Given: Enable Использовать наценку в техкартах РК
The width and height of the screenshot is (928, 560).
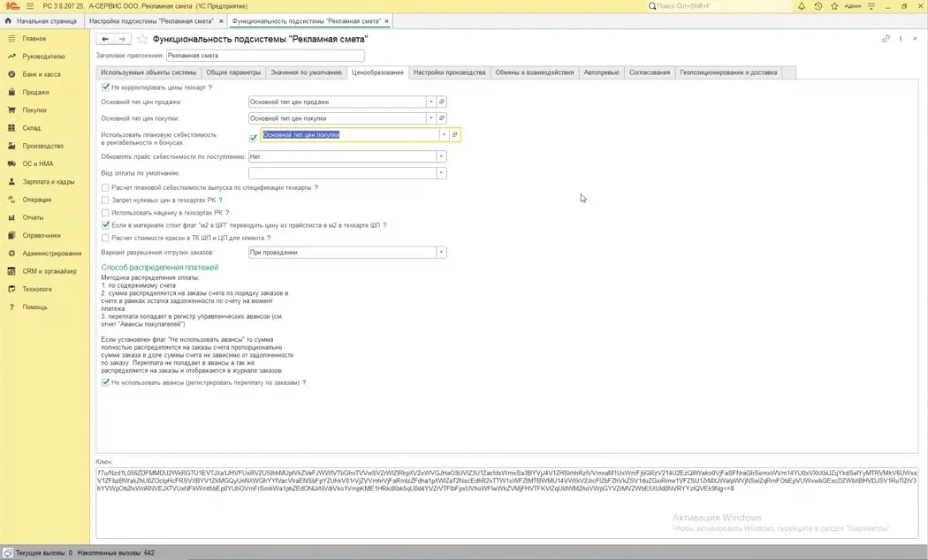Looking at the screenshot, I should pyautogui.click(x=105, y=212).
